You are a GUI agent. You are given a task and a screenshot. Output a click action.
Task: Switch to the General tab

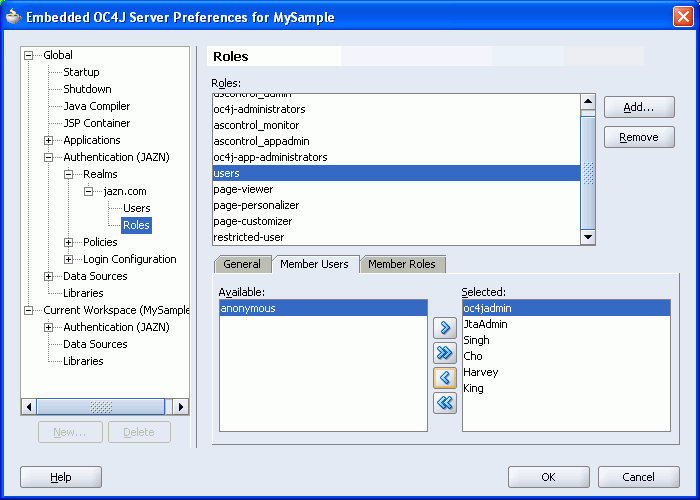[242, 264]
